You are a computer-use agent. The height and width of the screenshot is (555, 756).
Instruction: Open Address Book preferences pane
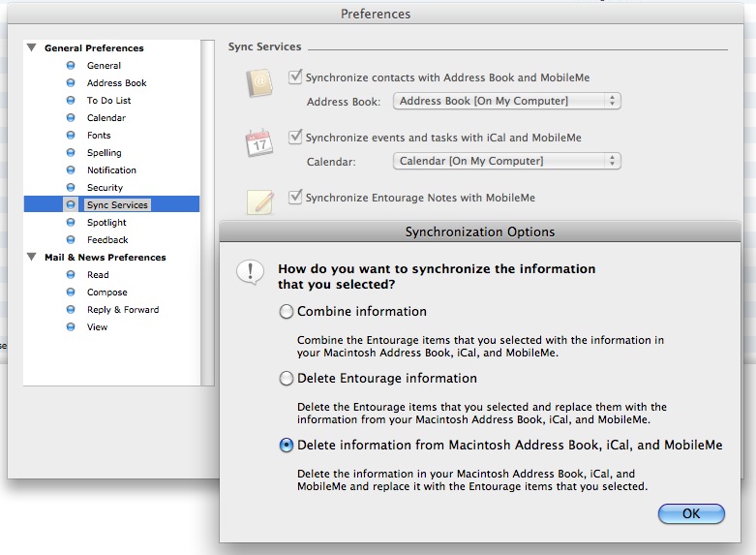pos(117,82)
